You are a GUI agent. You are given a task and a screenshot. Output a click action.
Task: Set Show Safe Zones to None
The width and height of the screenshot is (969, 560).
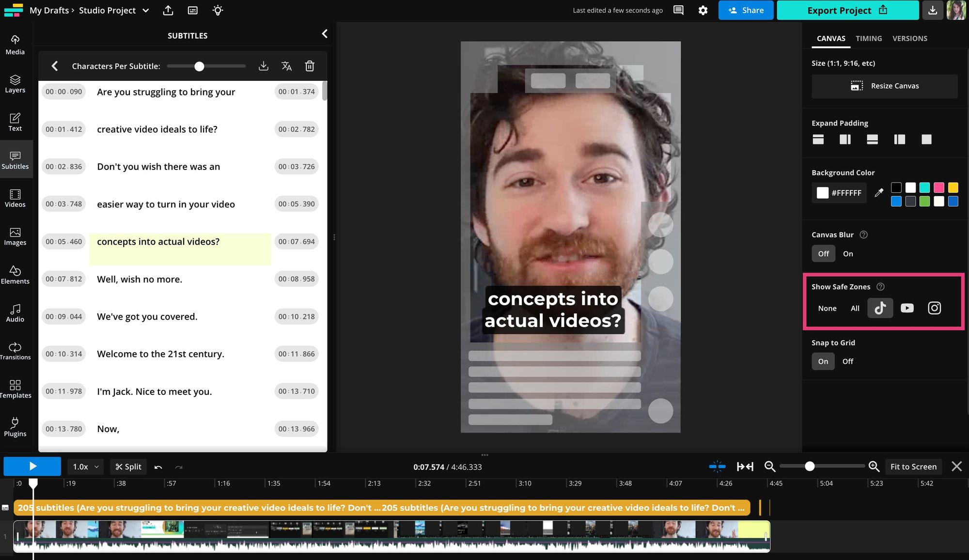827,308
